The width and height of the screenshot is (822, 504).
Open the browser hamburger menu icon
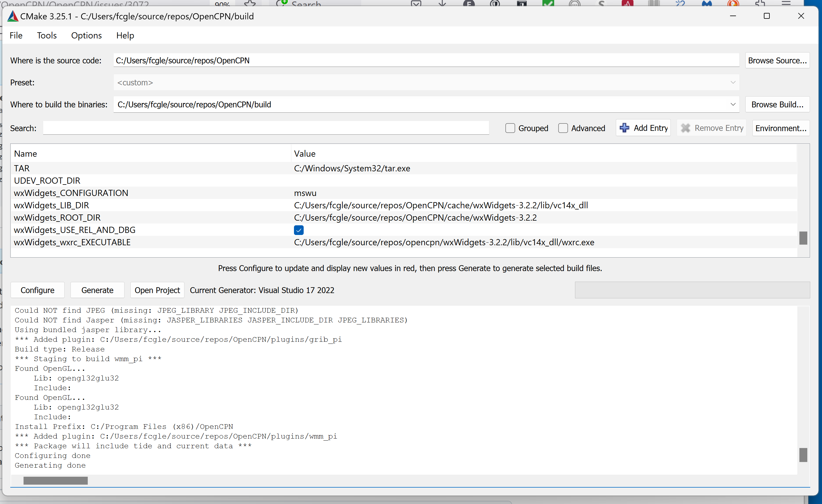point(786,4)
